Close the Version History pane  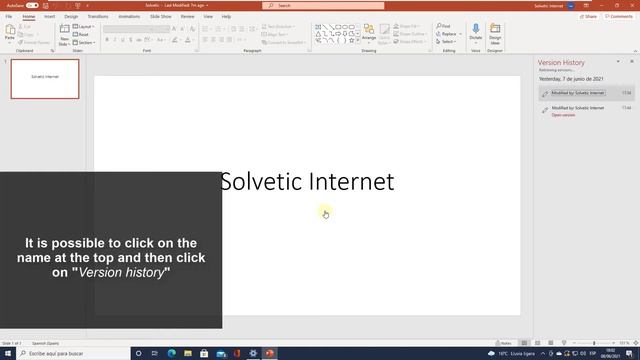(631, 61)
